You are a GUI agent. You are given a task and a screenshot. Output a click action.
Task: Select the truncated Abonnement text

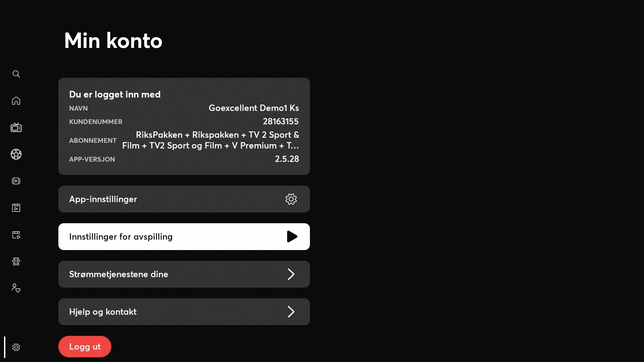tap(211, 140)
